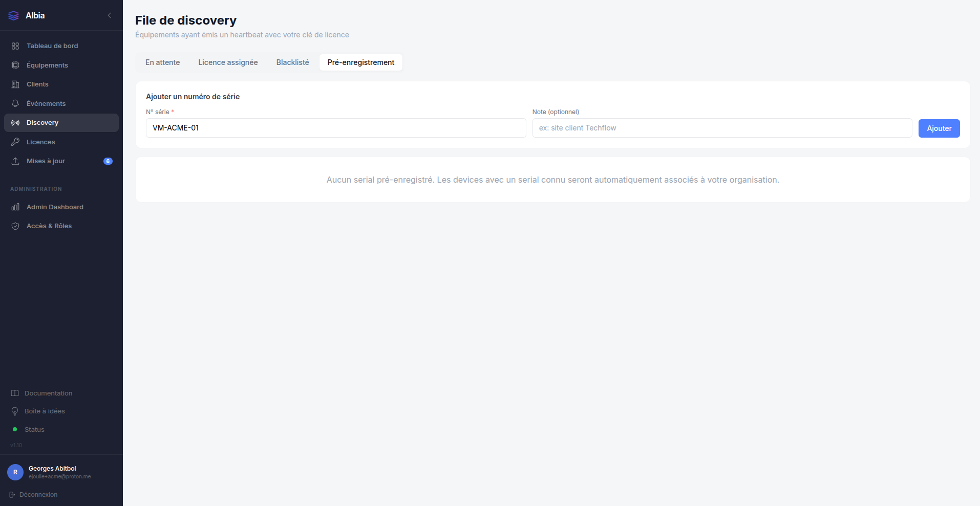
Task: Click the Mises à jour upload icon
Action: coord(15,161)
